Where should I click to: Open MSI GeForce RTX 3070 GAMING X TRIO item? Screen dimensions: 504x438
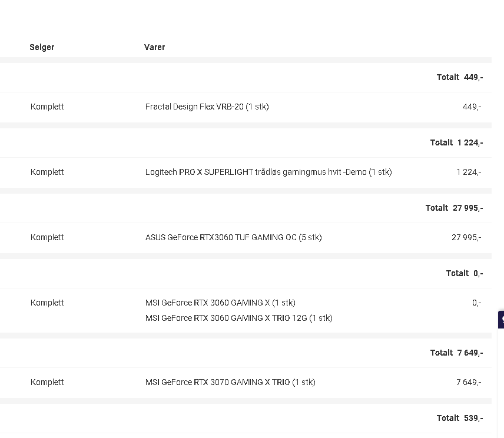(230, 382)
